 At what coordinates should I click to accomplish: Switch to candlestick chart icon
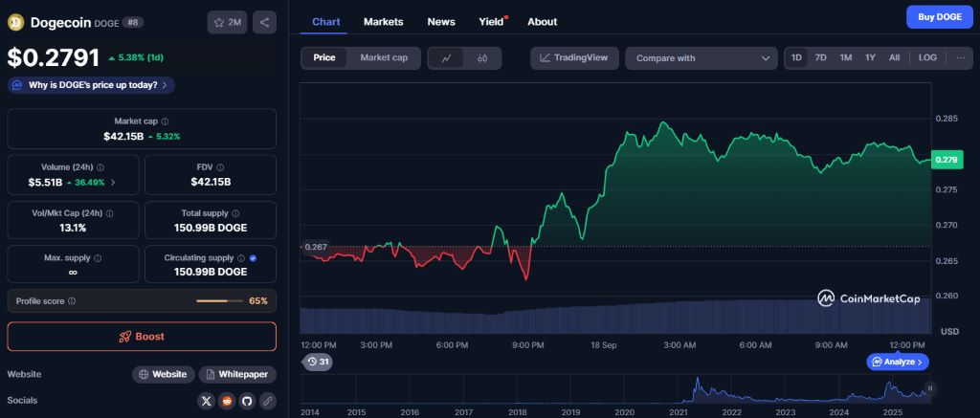pyautogui.click(x=482, y=57)
